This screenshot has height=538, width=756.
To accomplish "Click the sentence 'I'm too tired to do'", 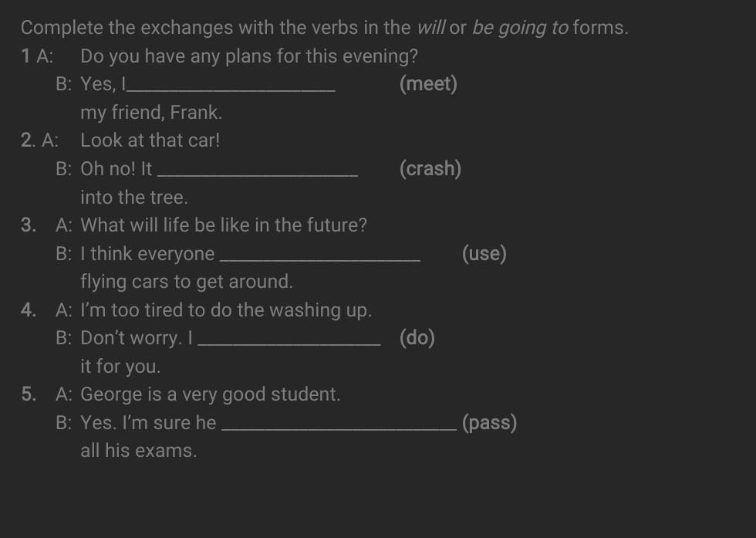I will coord(226,310).
